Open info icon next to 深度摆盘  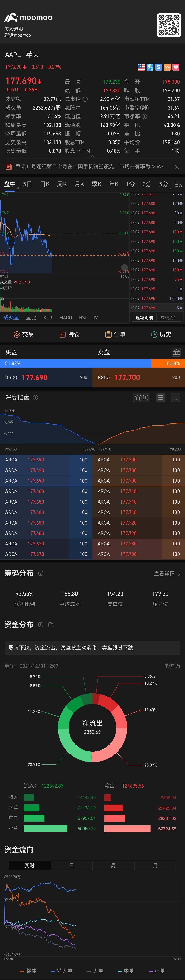[35, 398]
